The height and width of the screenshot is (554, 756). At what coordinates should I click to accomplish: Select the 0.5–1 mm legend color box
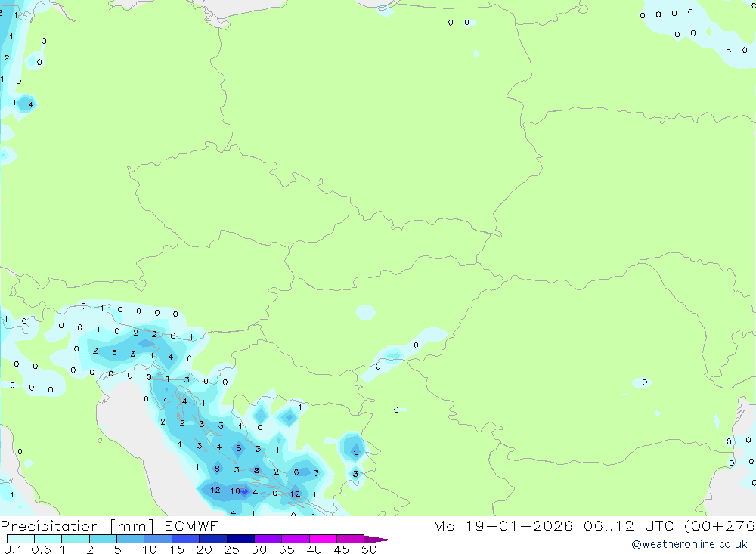48,539
